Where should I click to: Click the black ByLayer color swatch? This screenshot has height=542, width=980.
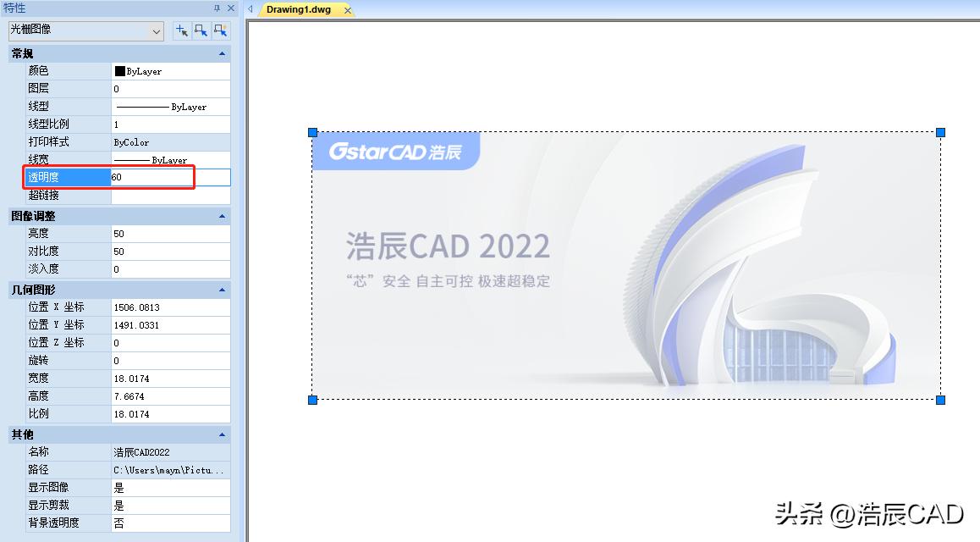click(118, 71)
